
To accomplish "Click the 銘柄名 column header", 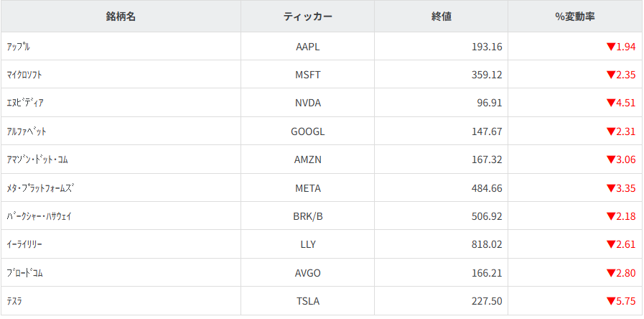I will pyautogui.click(x=121, y=17).
